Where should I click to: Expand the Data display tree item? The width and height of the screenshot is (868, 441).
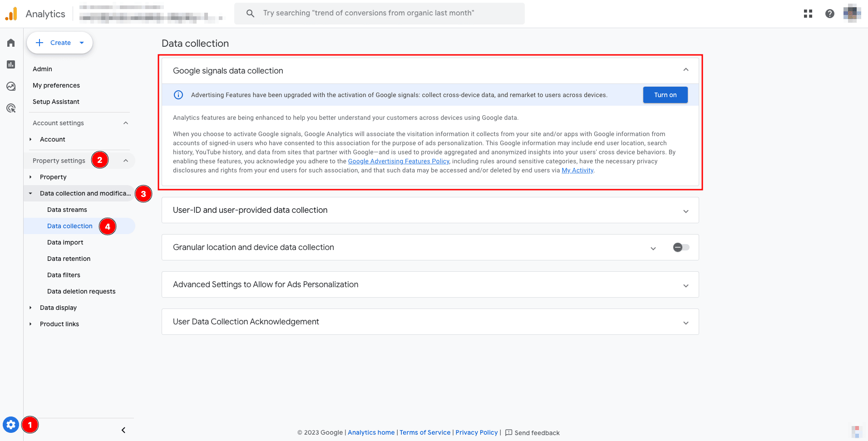[x=58, y=308]
